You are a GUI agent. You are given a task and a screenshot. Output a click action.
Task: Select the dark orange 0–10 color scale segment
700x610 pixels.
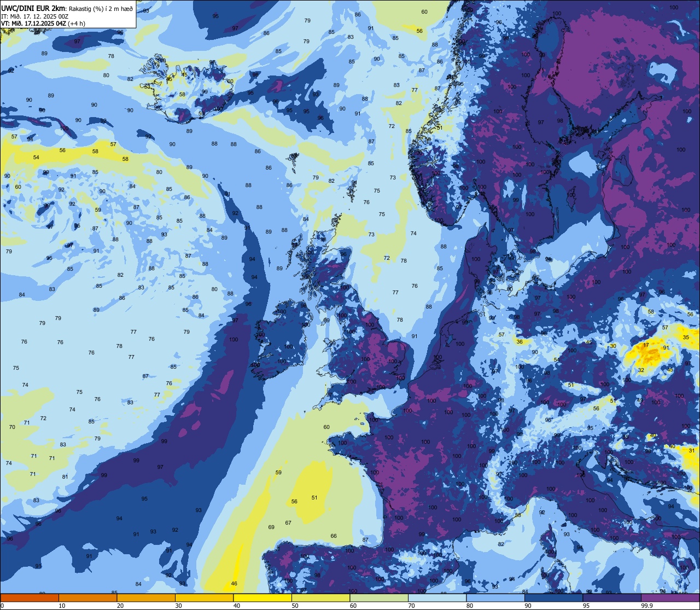[30, 597]
